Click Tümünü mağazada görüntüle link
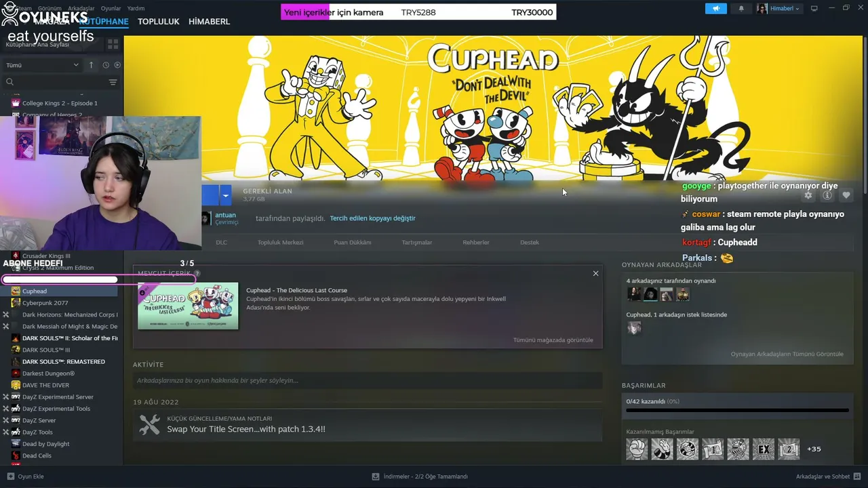The width and height of the screenshot is (868, 488). tap(553, 340)
